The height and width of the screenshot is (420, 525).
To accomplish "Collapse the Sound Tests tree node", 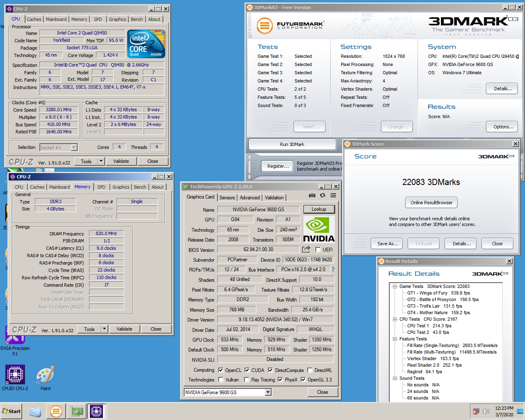I will [395, 378].
